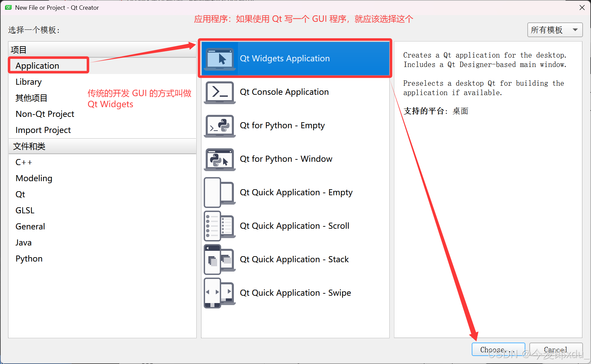This screenshot has width=591, height=364.
Task: Click the Qt Quick Application Empty icon
Action: [x=220, y=193]
